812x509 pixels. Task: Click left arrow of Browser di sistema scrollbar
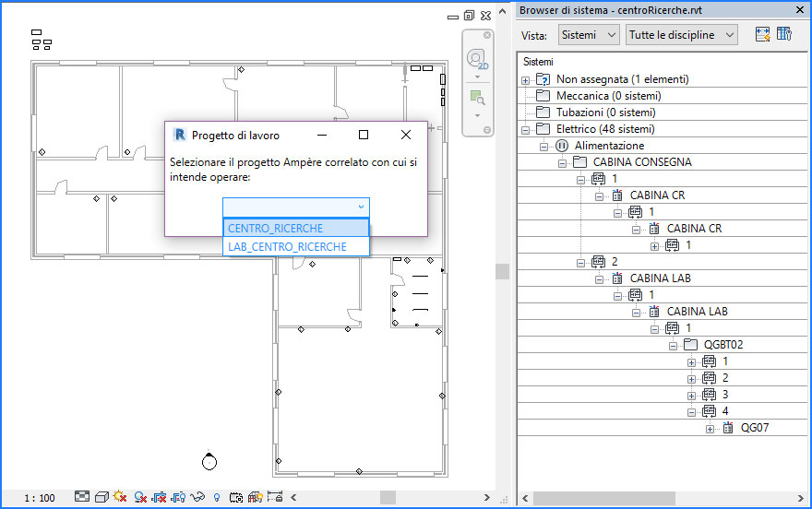525,498
